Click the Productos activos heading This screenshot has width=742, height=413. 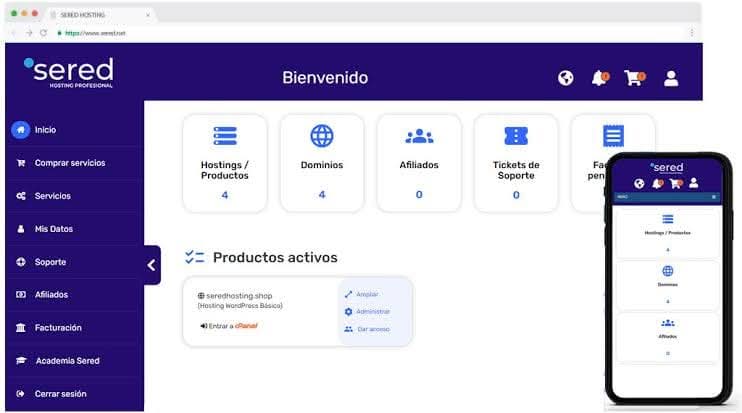(275, 257)
